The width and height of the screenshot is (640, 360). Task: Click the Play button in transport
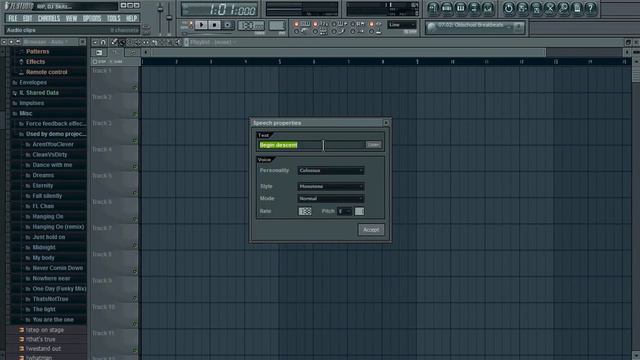pos(201,25)
